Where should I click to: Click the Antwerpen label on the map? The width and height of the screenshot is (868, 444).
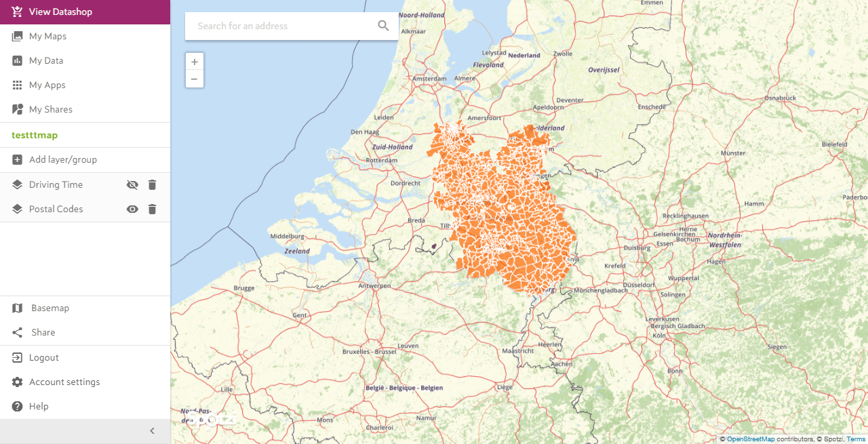pos(374,286)
